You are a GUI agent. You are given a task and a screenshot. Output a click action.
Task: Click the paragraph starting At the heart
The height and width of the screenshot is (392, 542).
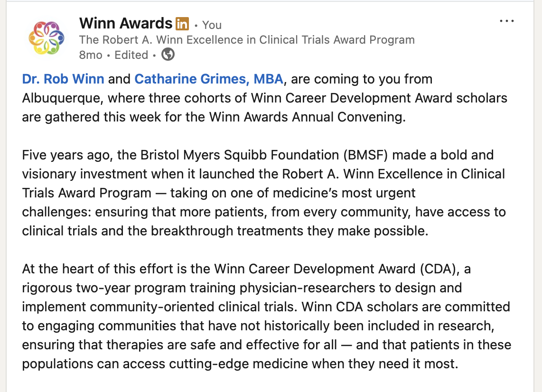[x=267, y=316]
